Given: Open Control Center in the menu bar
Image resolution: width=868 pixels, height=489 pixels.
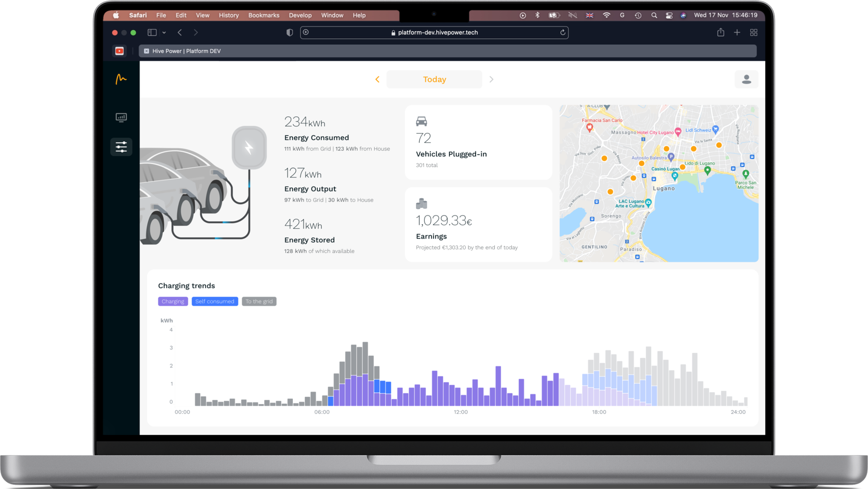Looking at the screenshot, I should coord(669,15).
